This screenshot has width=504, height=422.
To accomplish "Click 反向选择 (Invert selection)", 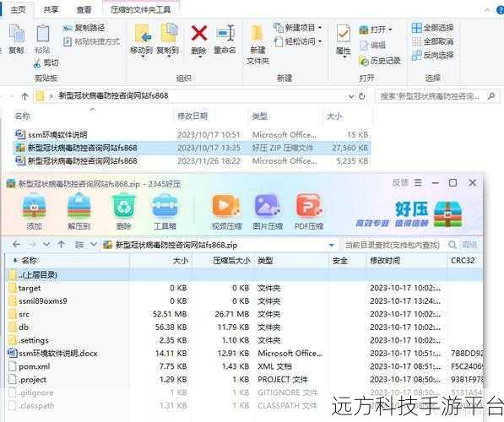I will click(x=432, y=55).
